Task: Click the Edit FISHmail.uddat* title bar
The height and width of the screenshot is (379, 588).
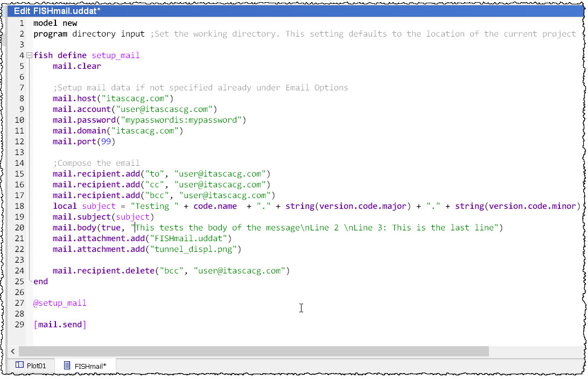Action: click(x=296, y=11)
